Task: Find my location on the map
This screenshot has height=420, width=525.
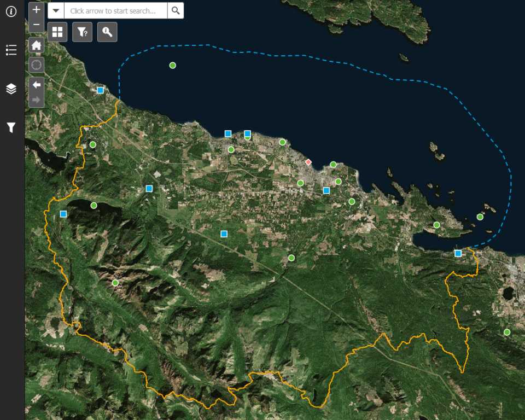Action: pos(37,65)
